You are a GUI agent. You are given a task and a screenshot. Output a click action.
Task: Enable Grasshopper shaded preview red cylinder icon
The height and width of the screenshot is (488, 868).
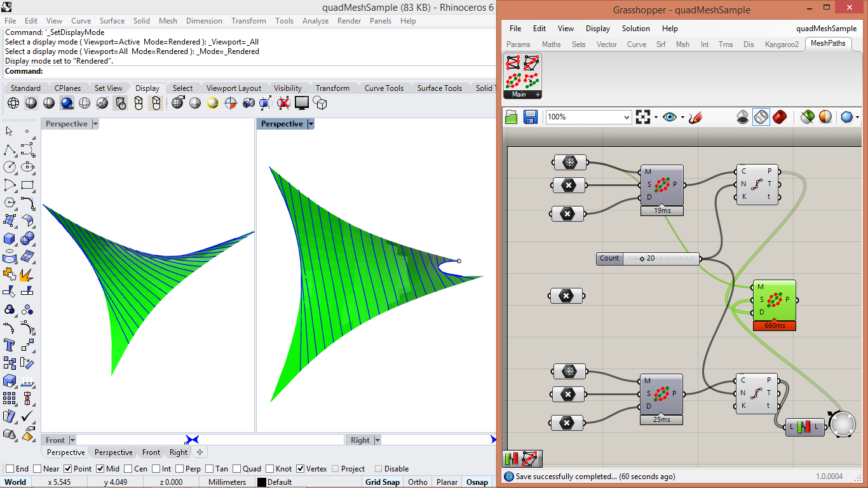point(780,117)
